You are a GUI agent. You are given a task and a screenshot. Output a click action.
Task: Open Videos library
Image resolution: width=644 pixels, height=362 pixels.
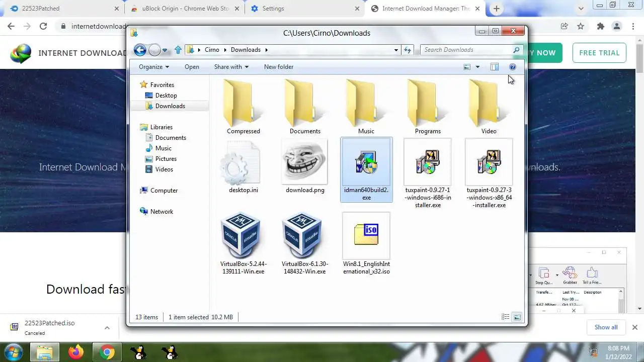(159, 169)
